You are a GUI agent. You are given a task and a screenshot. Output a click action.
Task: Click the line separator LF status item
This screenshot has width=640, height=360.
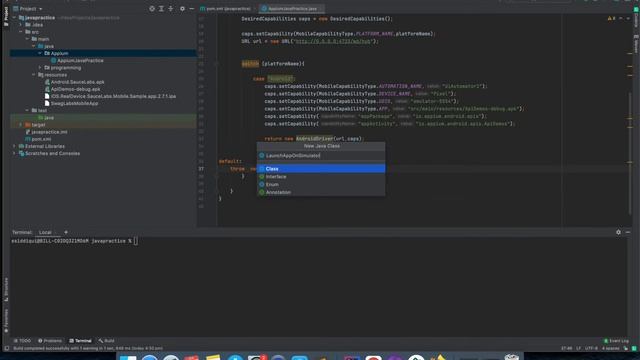click(x=578, y=348)
